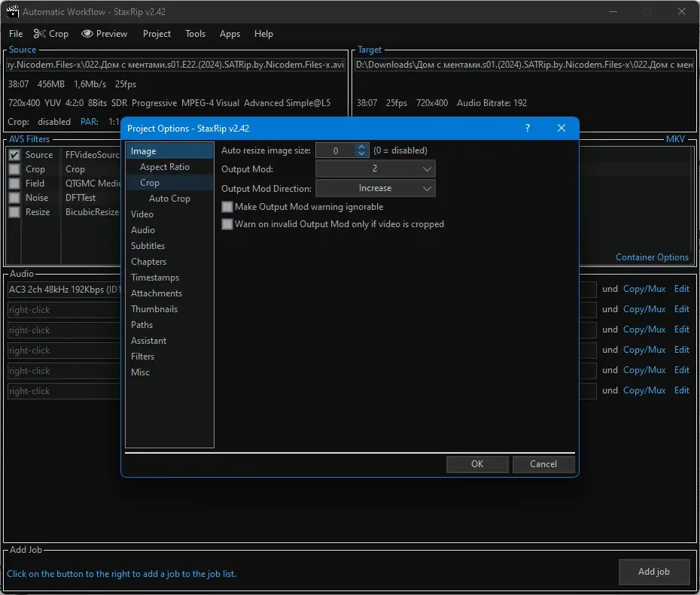Click the Preview eye icon
The image size is (700, 595).
(87, 34)
